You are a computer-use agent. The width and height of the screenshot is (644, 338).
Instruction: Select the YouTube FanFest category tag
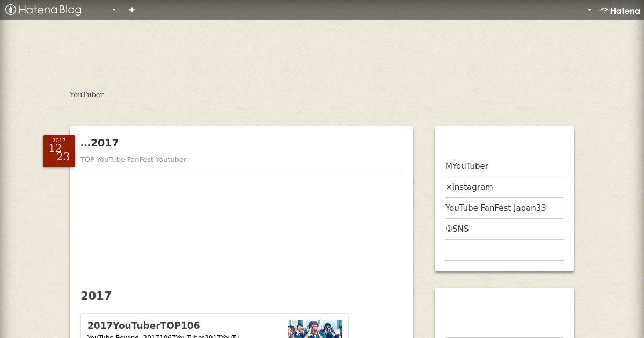click(125, 160)
